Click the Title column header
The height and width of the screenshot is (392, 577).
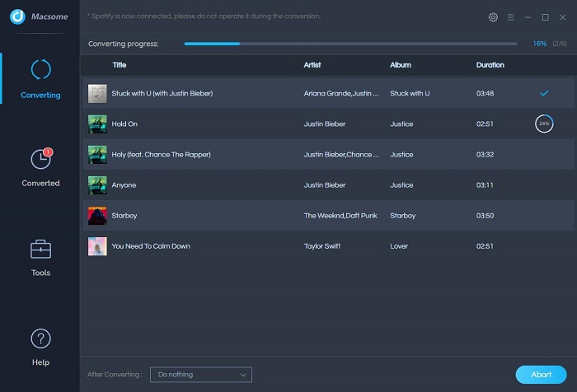120,65
